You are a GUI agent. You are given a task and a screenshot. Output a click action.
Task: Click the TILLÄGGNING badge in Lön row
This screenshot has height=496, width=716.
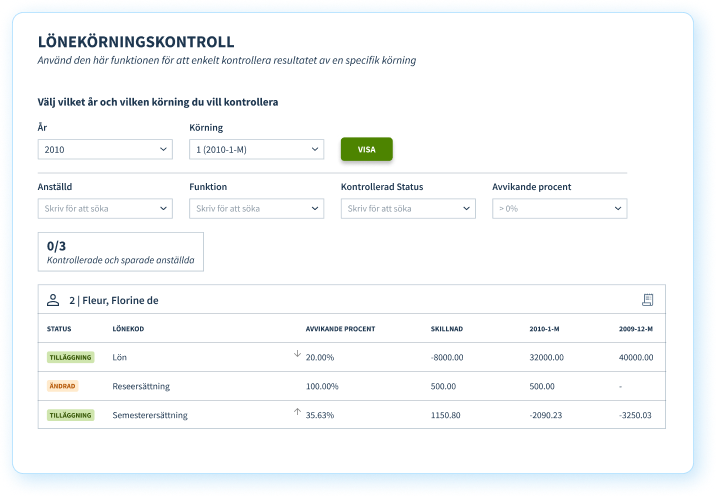[x=70, y=357]
